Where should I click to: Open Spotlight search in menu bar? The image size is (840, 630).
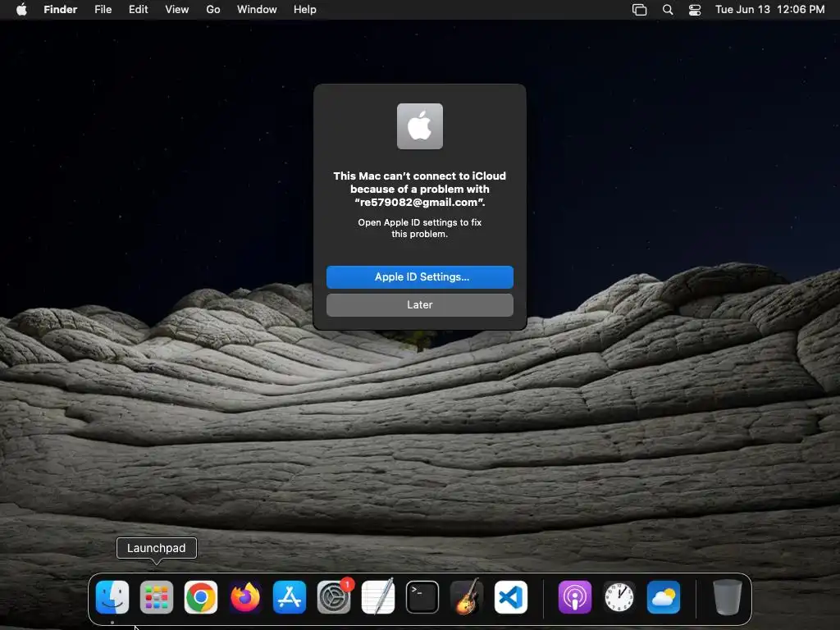[x=668, y=10]
